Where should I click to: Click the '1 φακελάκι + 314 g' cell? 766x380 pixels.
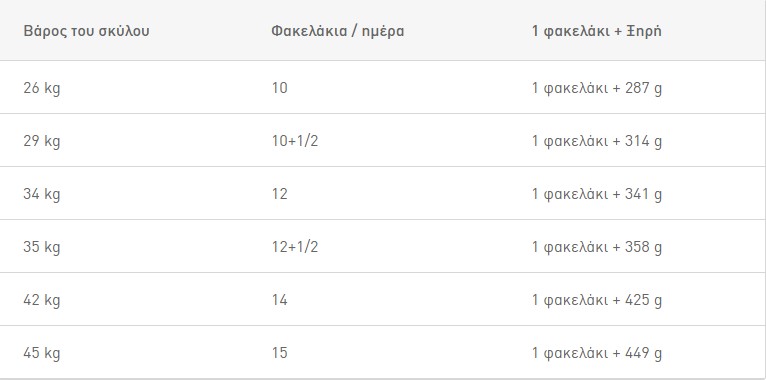(597, 141)
